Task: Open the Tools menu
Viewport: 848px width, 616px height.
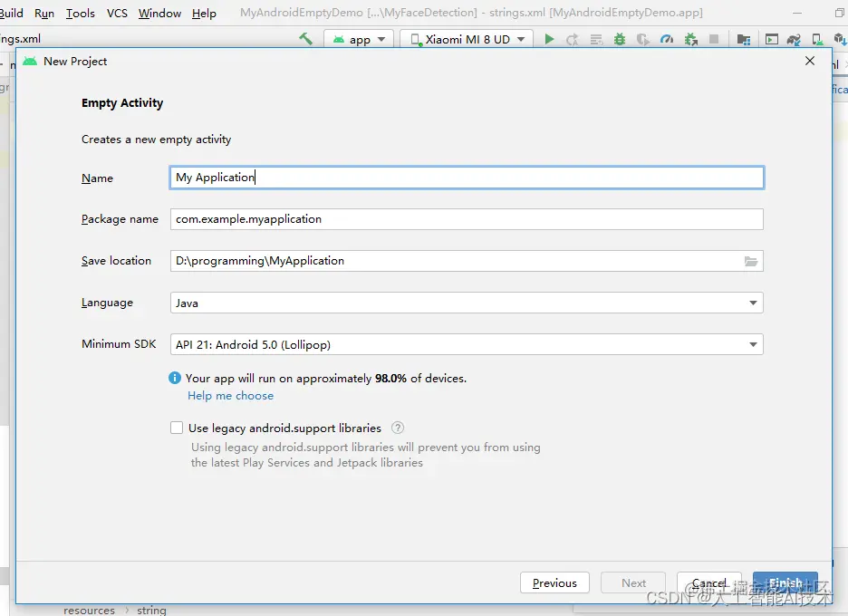Action: click(80, 13)
